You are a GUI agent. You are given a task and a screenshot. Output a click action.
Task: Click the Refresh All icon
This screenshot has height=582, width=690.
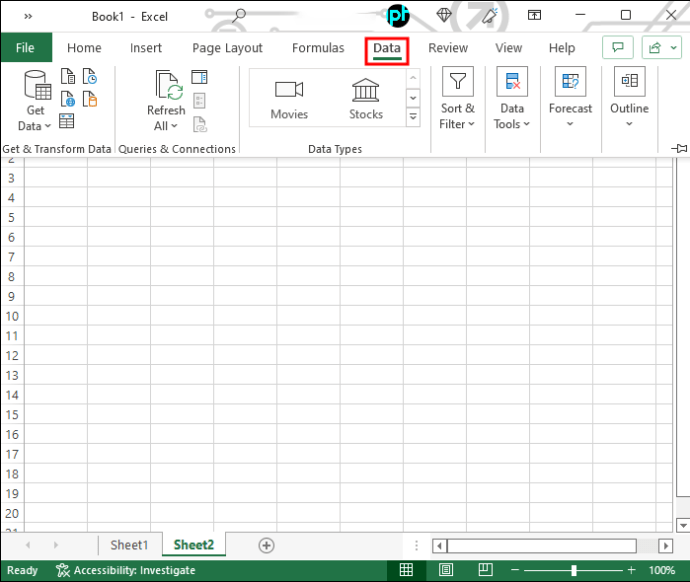(x=169, y=85)
